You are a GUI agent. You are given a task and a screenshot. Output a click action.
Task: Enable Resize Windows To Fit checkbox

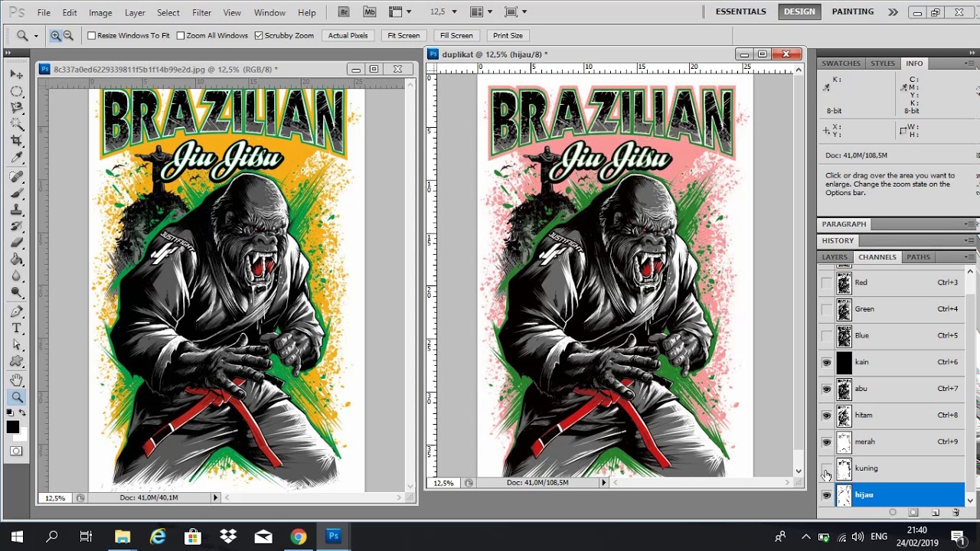coord(92,36)
